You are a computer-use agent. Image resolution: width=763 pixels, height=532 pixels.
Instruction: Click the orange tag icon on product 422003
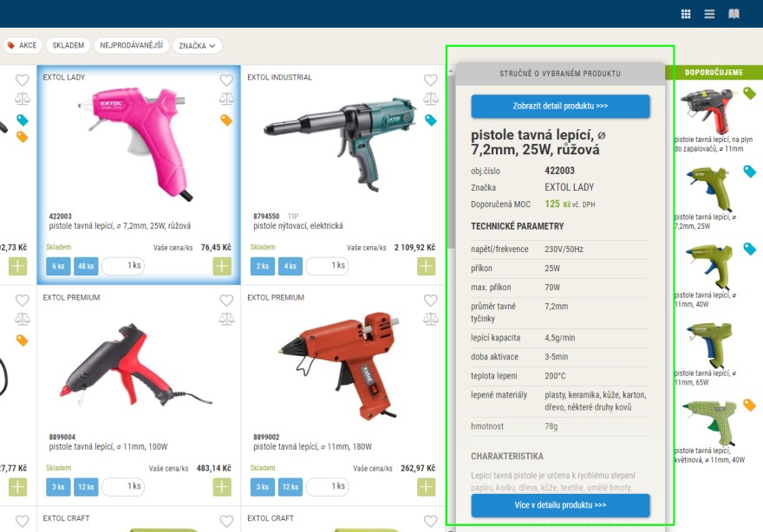(226, 120)
